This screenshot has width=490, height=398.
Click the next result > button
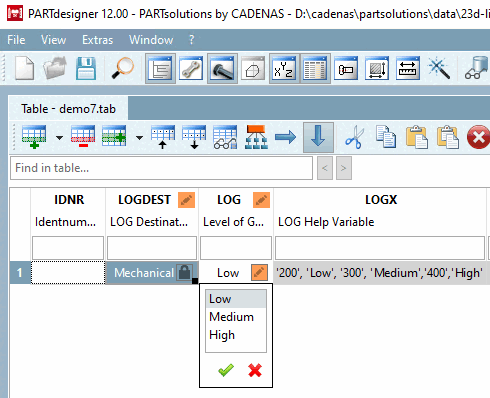(x=344, y=168)
